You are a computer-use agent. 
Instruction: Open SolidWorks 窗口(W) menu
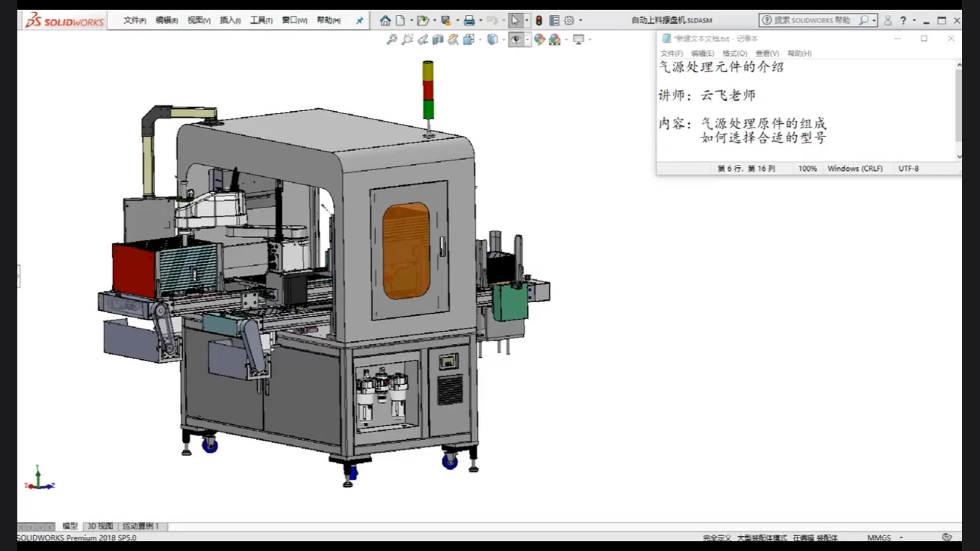[295, 20]
